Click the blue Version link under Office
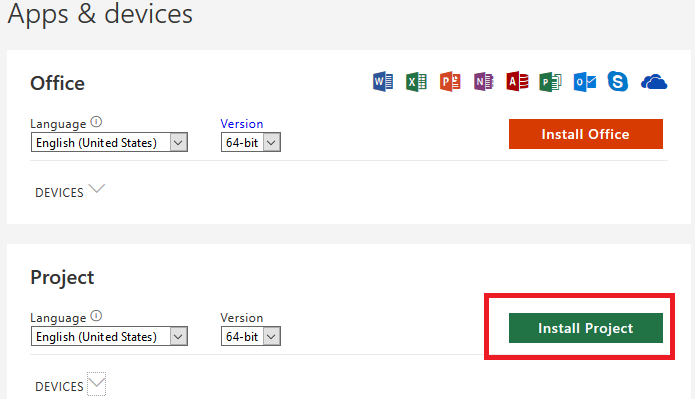 242,124
